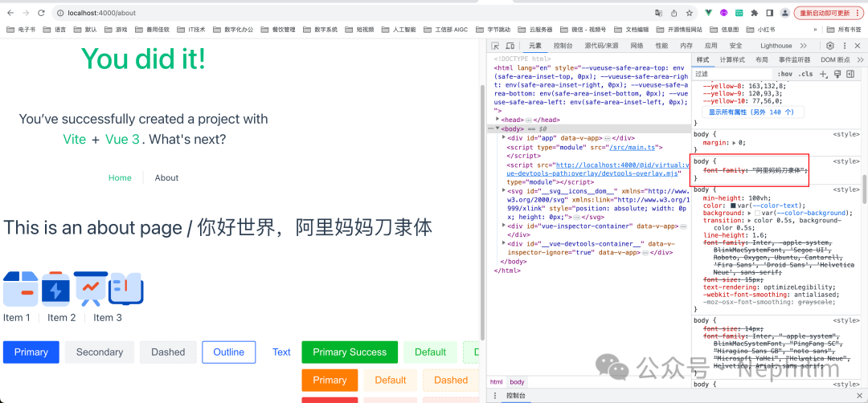The width and height of the screenshot is (868, 403).
Task: Click the blue folder app icon
Action: (x=21, y=288)
